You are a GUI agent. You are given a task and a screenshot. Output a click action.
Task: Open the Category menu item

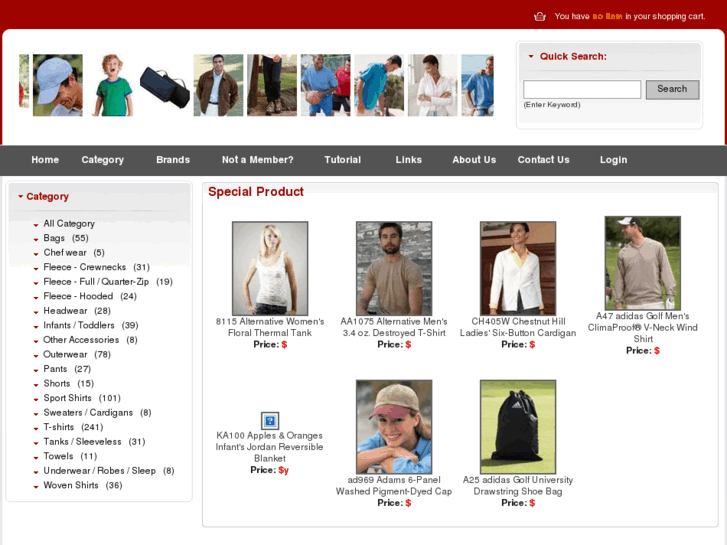102,160
